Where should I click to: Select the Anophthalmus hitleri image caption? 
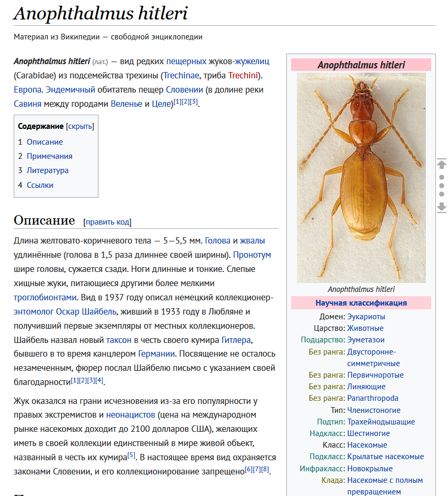[361, 289]
